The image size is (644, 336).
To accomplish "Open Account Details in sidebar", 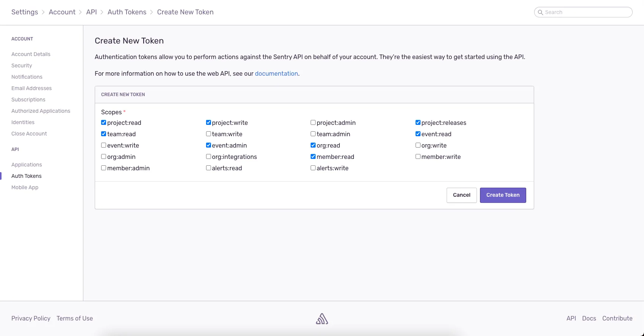I will click(31, 54).
